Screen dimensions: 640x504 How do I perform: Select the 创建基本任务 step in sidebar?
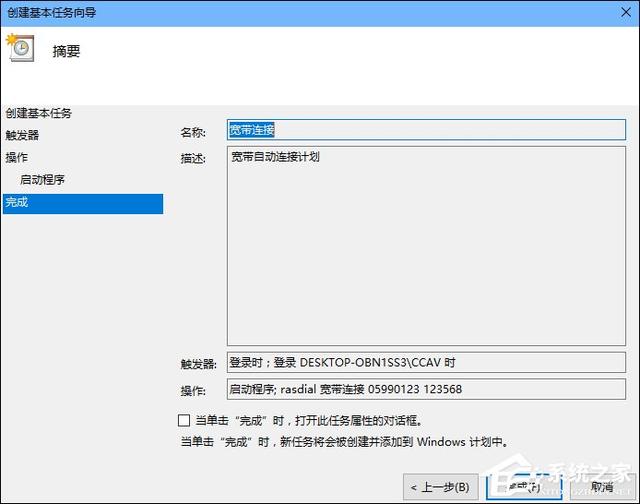click(x=39, y=113)
